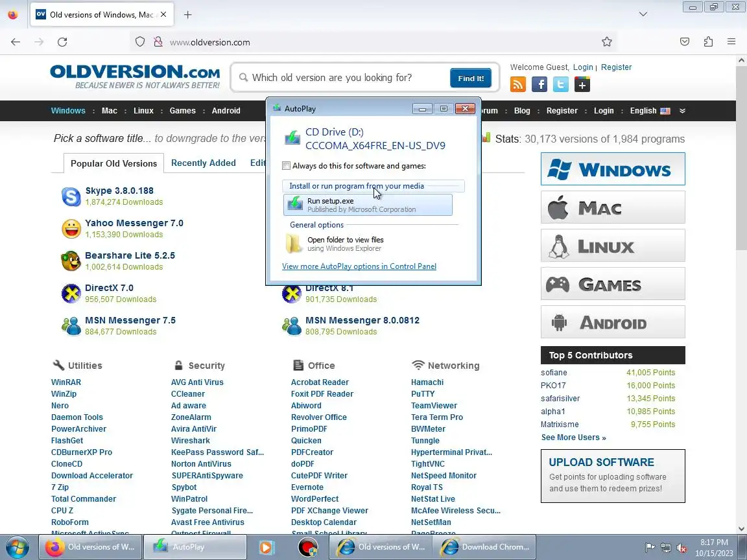The image size is (747, 560).
Task: Click the media player taskbar icon
Action: (x=267, y=547)
